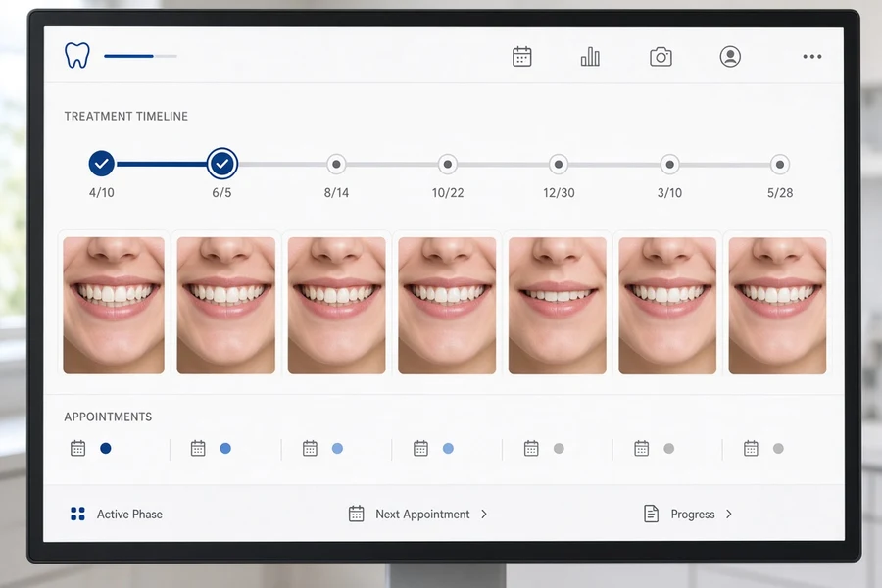Open the smile photo under 12/30
This screenshot has height=588, width=882.
pyautogui.click(x=558, y=306)
